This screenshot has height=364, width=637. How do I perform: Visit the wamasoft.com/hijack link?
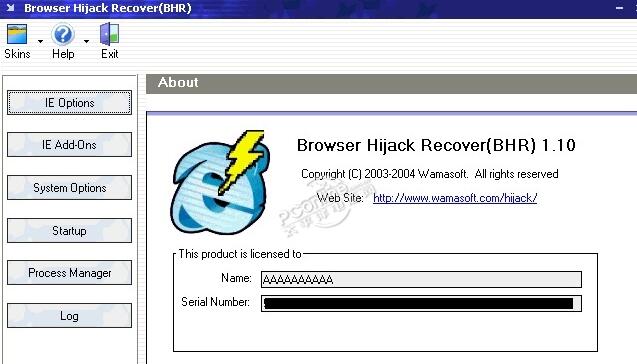click(x=455, y=198)
